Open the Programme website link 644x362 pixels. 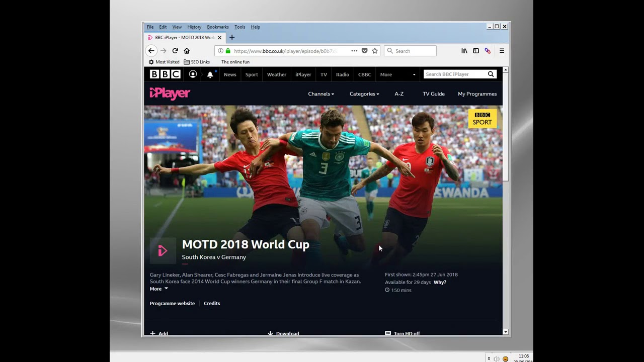point(172,303)
